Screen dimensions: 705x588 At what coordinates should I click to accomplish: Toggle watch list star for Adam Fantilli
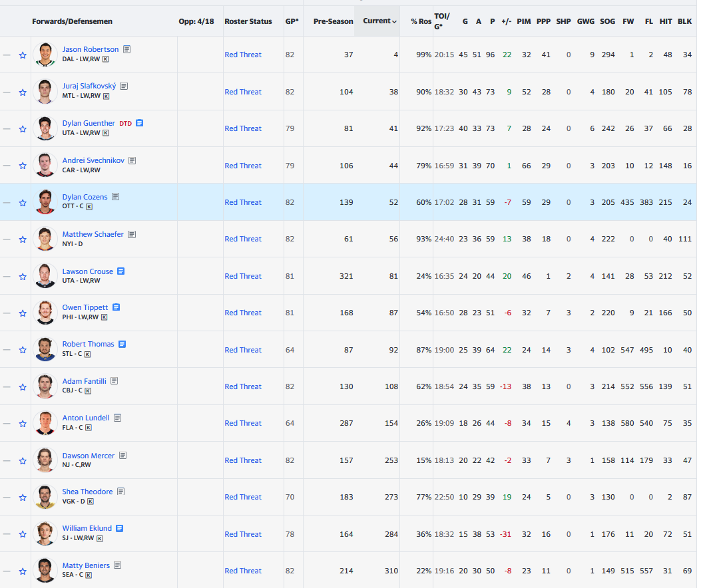click(23, 386)
